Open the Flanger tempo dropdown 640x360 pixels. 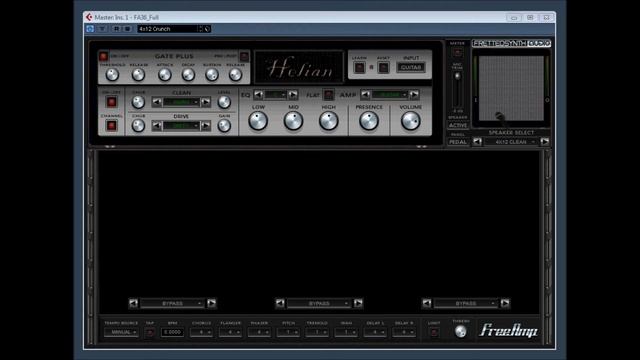click(x=230, y=332)
